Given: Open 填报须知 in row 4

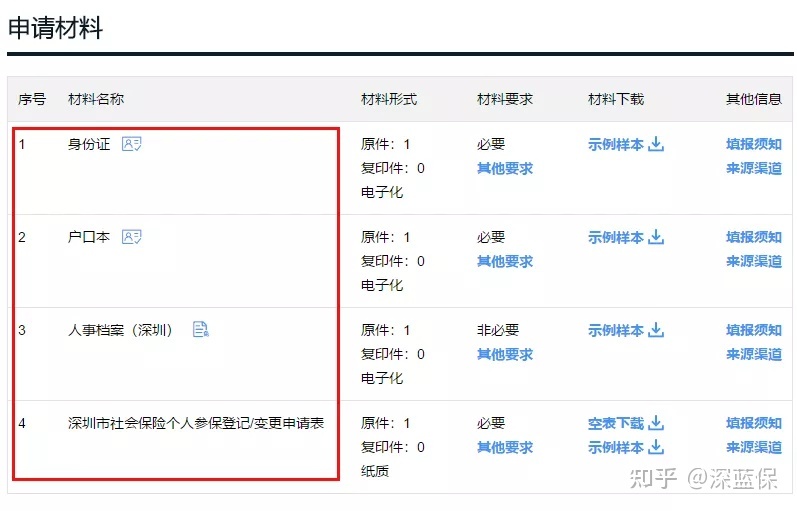Looking at the screenshot, I should 754,424.
